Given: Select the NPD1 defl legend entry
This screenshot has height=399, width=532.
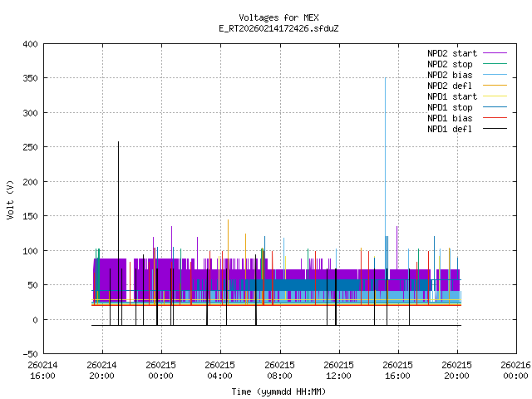Looking at the screenshot, I should point(450,129).
